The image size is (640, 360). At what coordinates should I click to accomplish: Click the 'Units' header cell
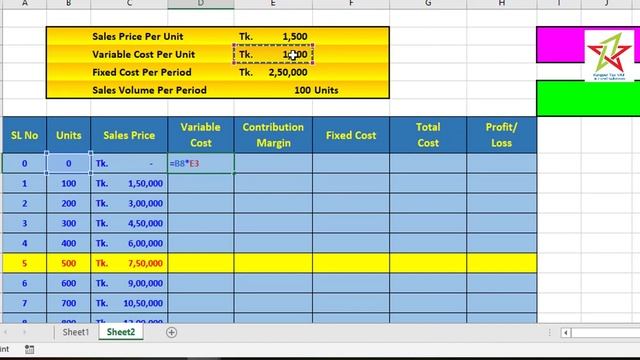pyautogui.click(x=69, y=135)
